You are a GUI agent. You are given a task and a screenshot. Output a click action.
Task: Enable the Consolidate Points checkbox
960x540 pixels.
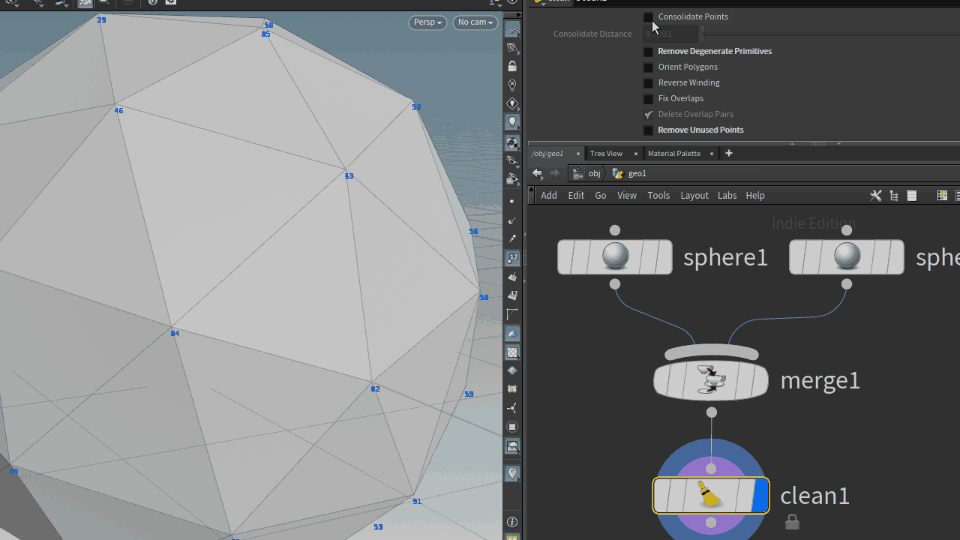[x=648, y=17]
